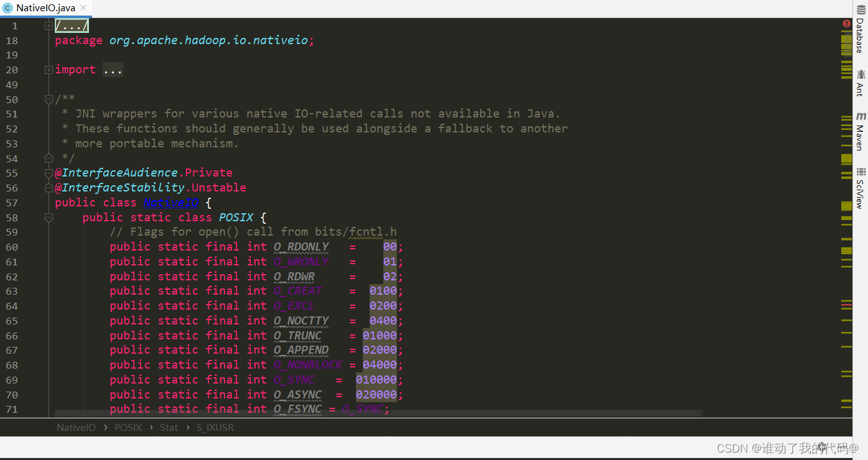Click the O_NONBLOCK constant
This screenshot has width=868, height=460.
(x=308, y=365)
